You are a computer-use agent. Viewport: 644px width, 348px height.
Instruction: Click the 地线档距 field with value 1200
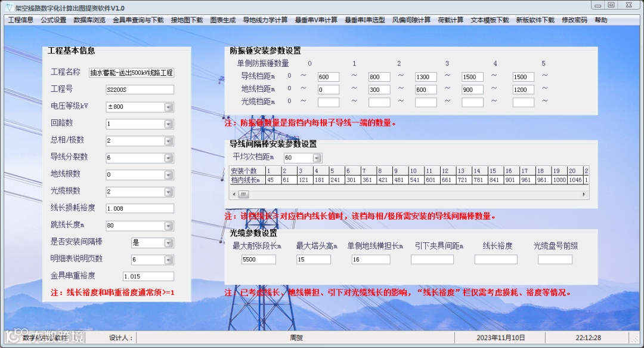click(x=524, y=90)
